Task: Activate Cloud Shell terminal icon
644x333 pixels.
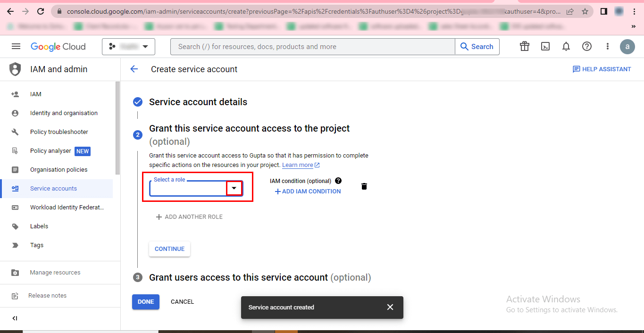Action: 545,46
